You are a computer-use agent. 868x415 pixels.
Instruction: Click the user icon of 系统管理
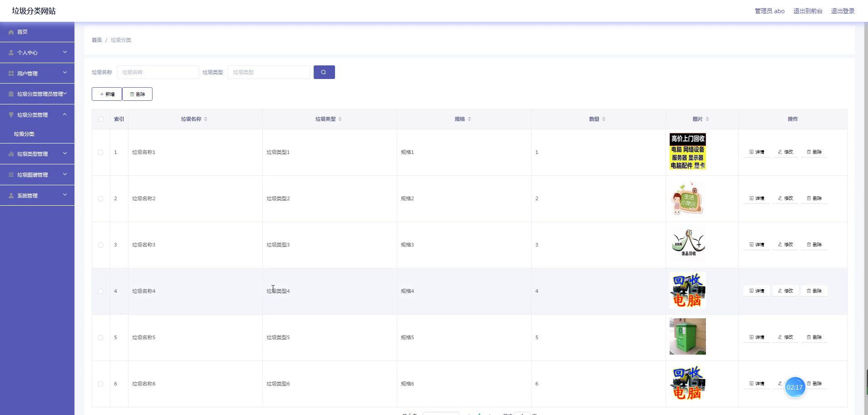pos(11,196)
